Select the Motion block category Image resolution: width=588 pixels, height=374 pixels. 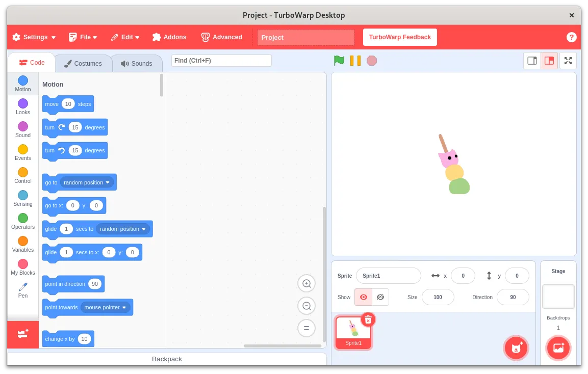[x=23, y=84]
